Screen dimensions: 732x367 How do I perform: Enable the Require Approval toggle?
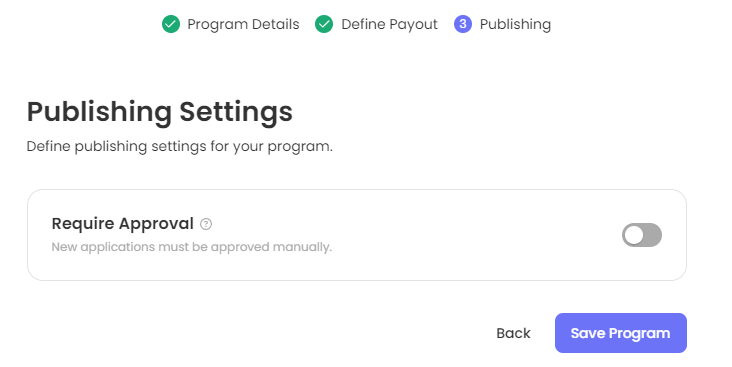641,235
